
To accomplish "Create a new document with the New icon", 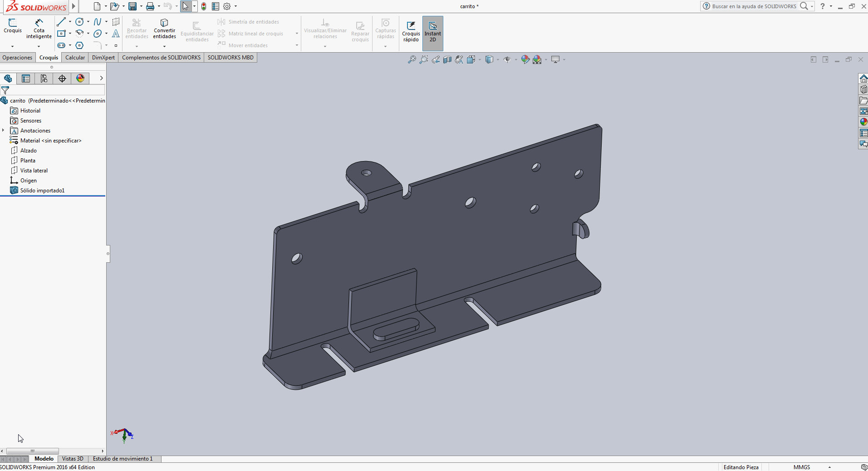I will tap(97, 6).
